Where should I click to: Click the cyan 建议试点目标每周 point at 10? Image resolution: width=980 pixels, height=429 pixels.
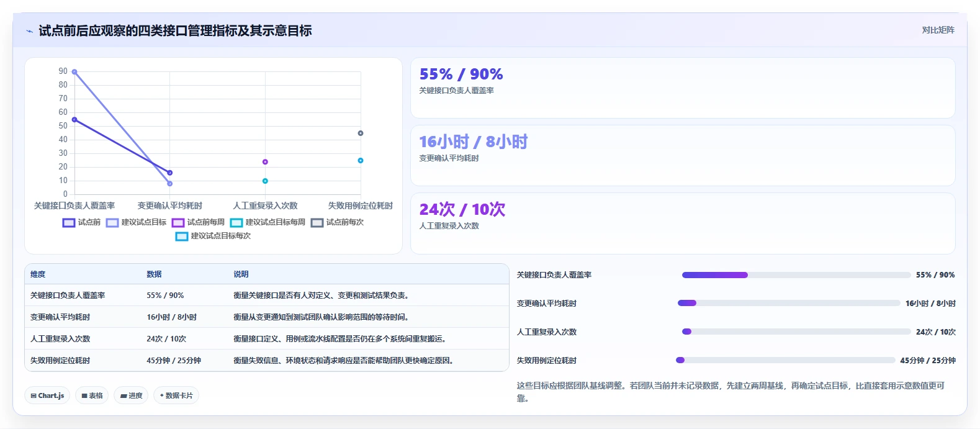tap(265, 181)
